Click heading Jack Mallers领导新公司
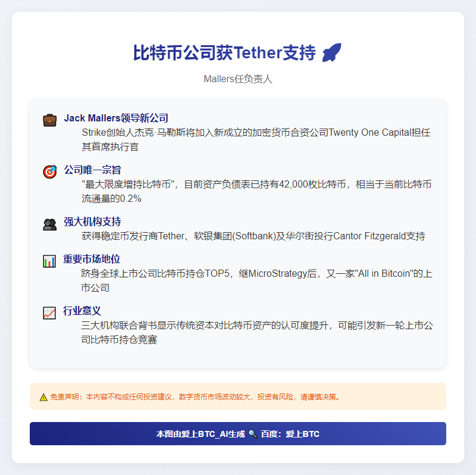Screen dimensions: 476x475 116,118
